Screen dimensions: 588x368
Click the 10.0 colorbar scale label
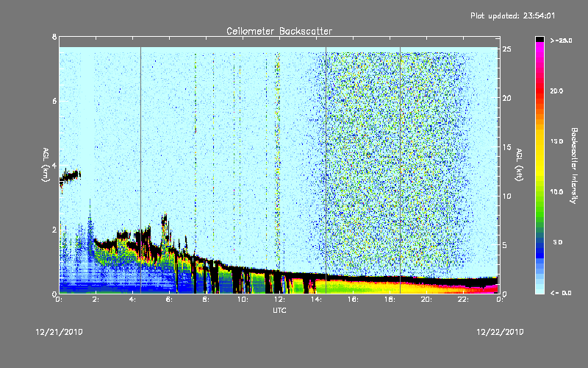pos(556,192)
